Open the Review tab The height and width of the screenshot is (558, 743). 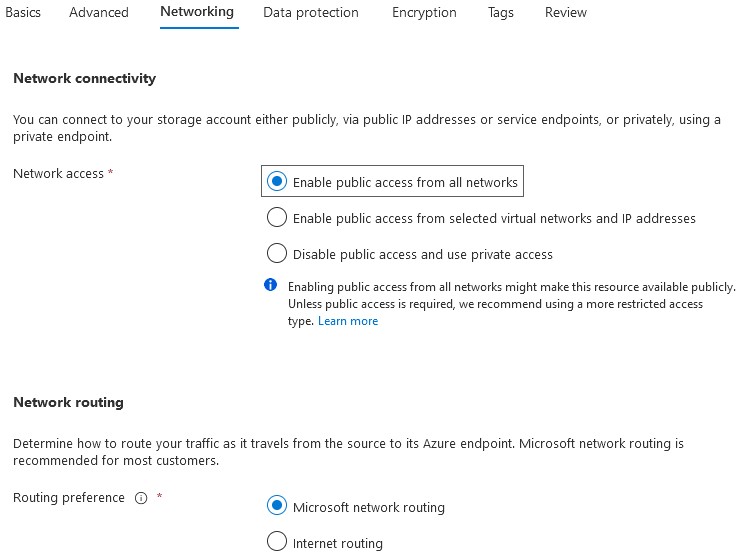pos(566,12)
